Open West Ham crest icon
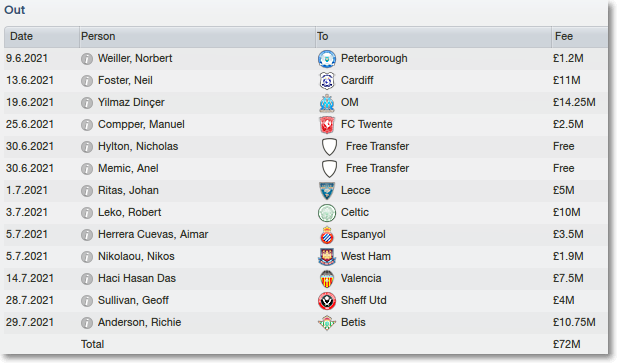617x363 pixels. [327, 257]
